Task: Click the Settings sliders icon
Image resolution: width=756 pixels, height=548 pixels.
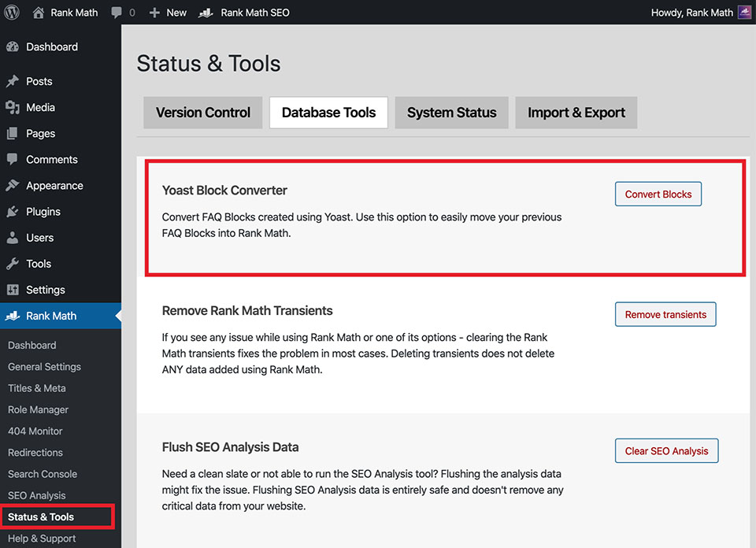Action: pos(13,290)
